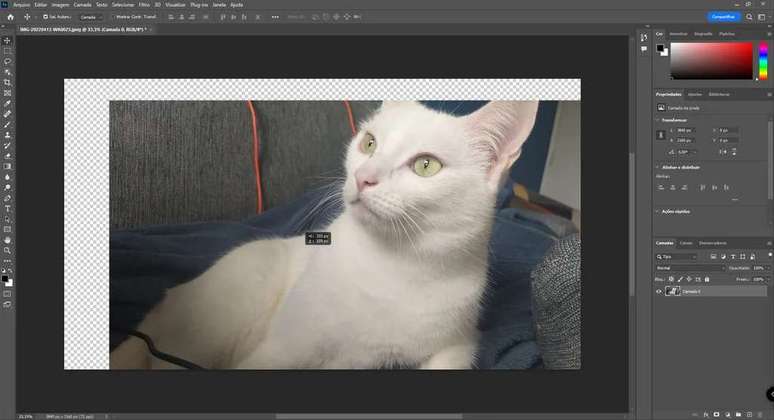Select the Eyedropper tool
The image size is (774, 420).
coord(7,104)
